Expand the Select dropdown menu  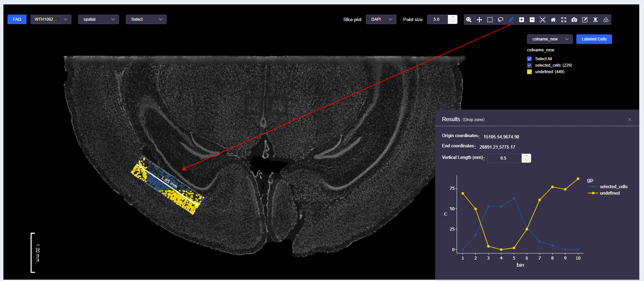click(x=146, y=19)
